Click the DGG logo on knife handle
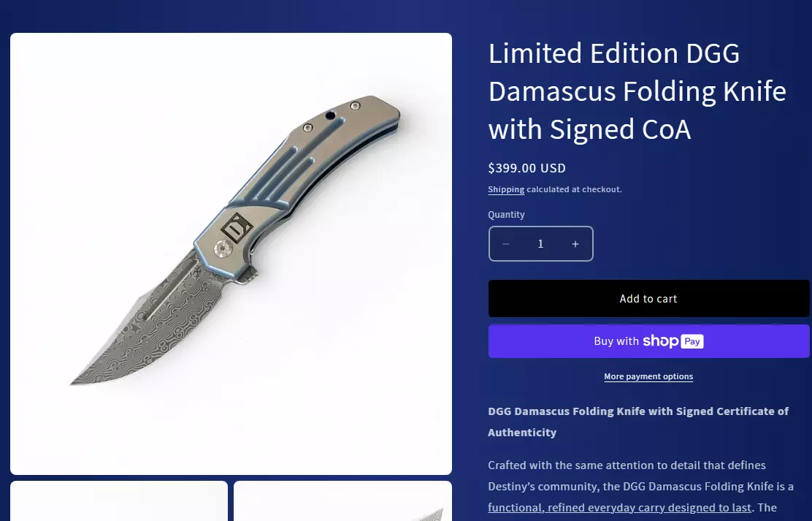The height and width of the screenshot is (521, 812). pyautogui.click(x=237, y=227)
